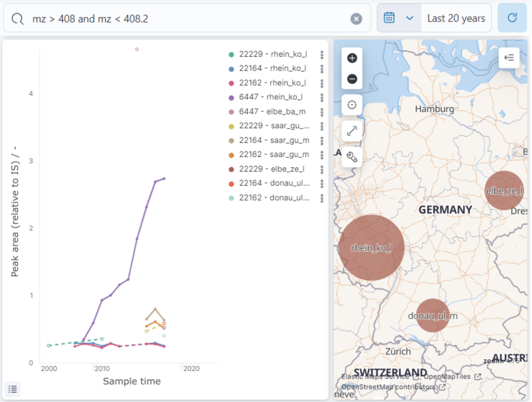This screenshot has height=402, width=532.
Task: Click the rhein_ko_l circle on the map
Action: (371, 247)
